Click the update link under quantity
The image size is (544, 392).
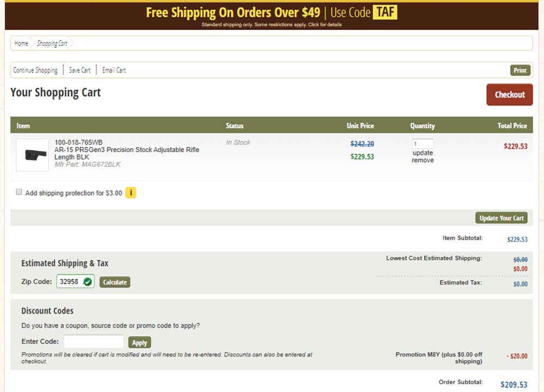[423, 153]
